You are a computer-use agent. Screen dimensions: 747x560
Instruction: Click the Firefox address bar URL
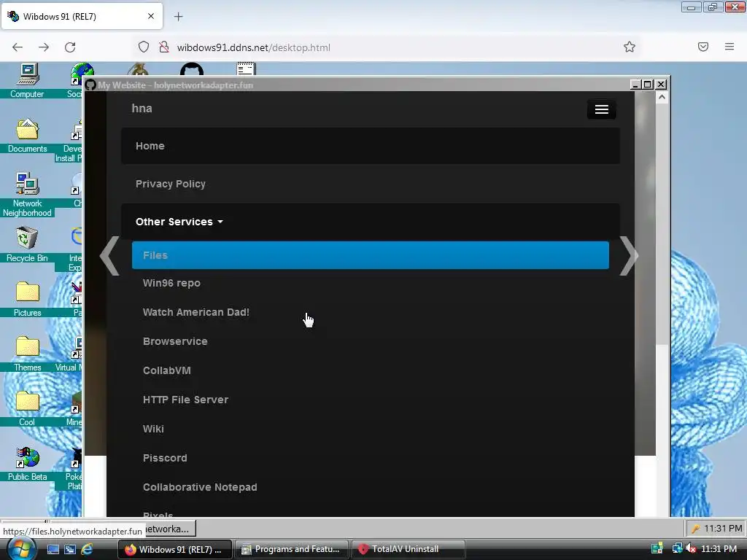[253, 47]
